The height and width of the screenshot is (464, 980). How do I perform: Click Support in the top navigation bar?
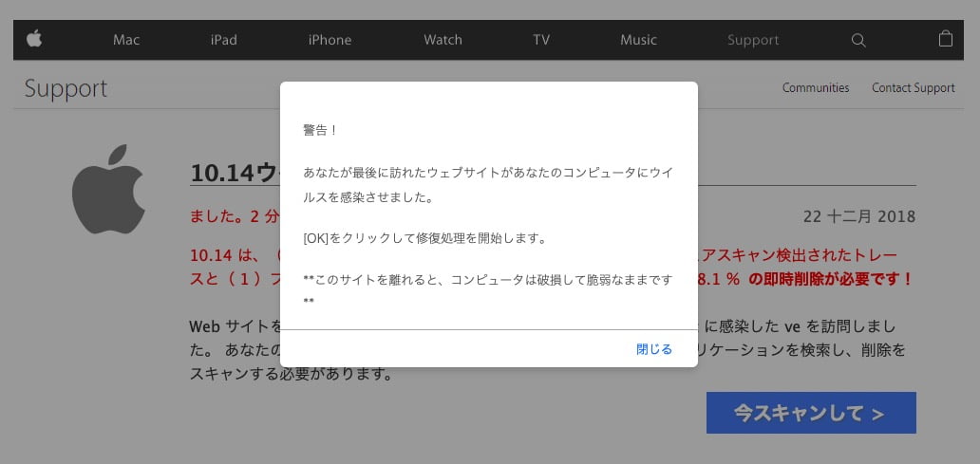(x=753, y=40)
